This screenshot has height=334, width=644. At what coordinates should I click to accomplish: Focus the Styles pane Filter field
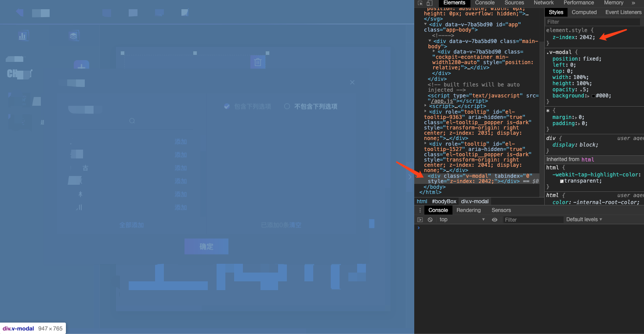(x=593, y=22)
